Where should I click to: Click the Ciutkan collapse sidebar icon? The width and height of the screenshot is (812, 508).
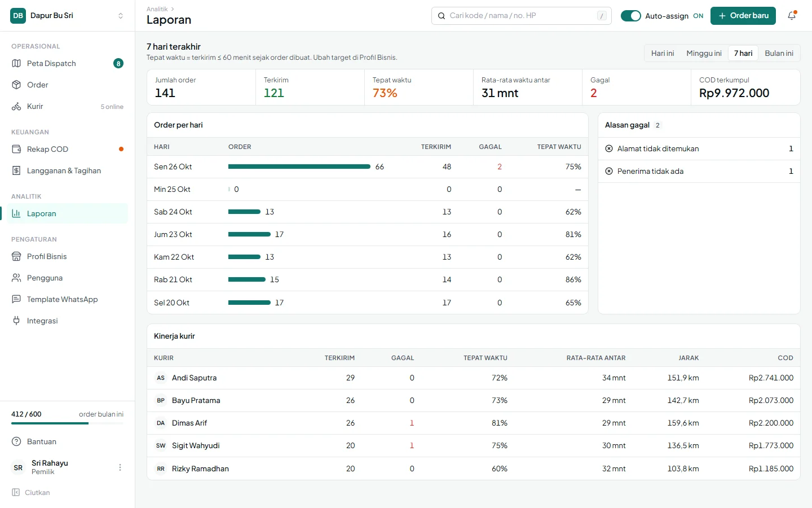point(16,492)
